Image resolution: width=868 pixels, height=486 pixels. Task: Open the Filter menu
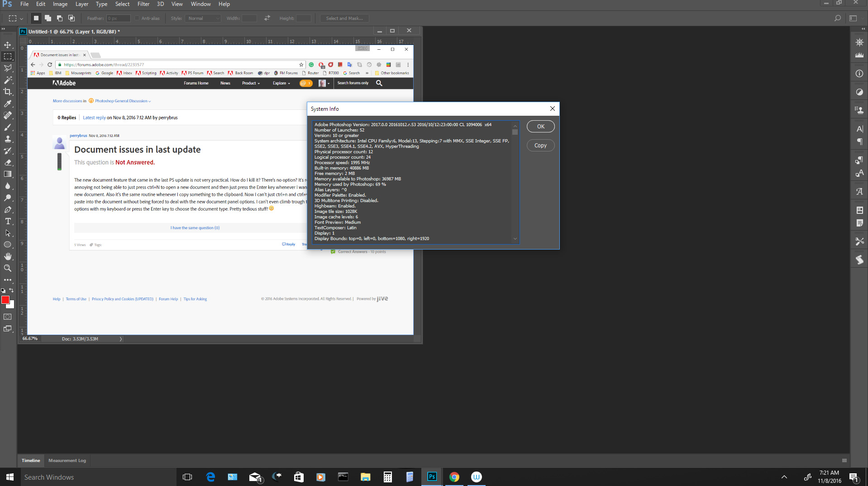click(143, 4)
